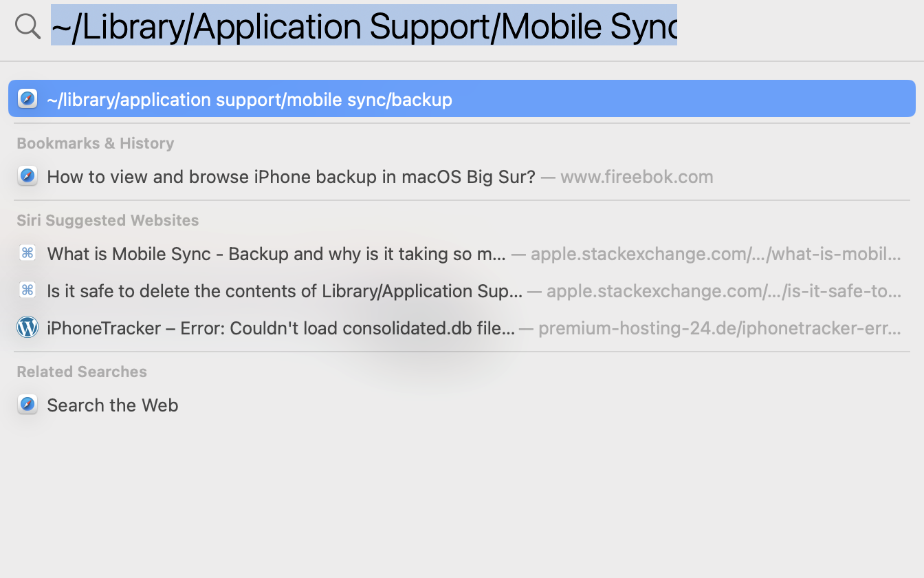Screen dimensions: 924x578
Task: Click the "Siri Suggested Websites" section header
Action: point(108,220)
